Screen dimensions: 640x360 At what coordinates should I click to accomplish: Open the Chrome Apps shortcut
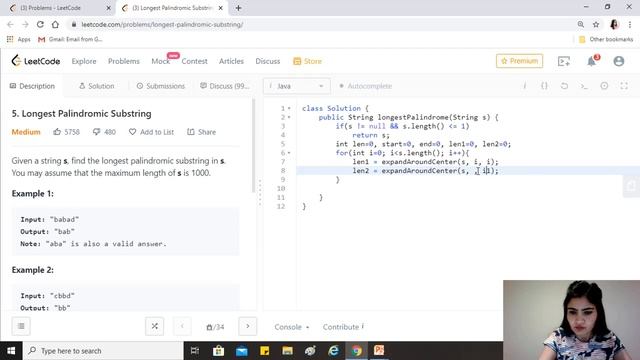[x=18, y=39]
